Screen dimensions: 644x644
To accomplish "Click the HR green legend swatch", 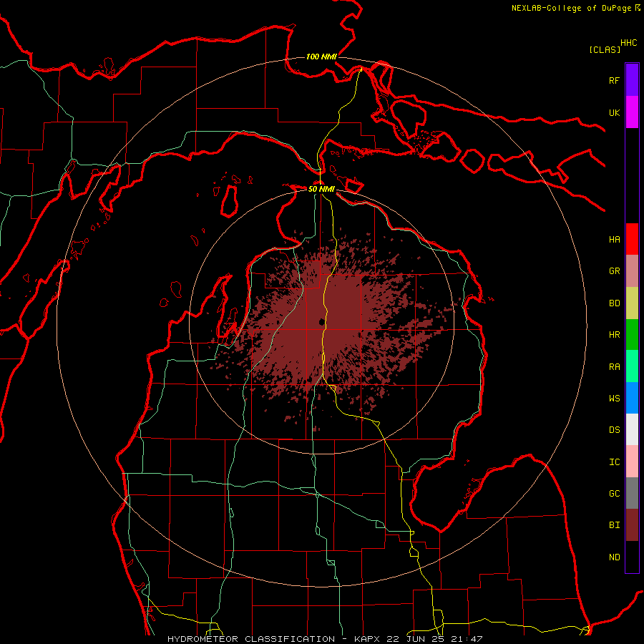I will tap(632, 335).
